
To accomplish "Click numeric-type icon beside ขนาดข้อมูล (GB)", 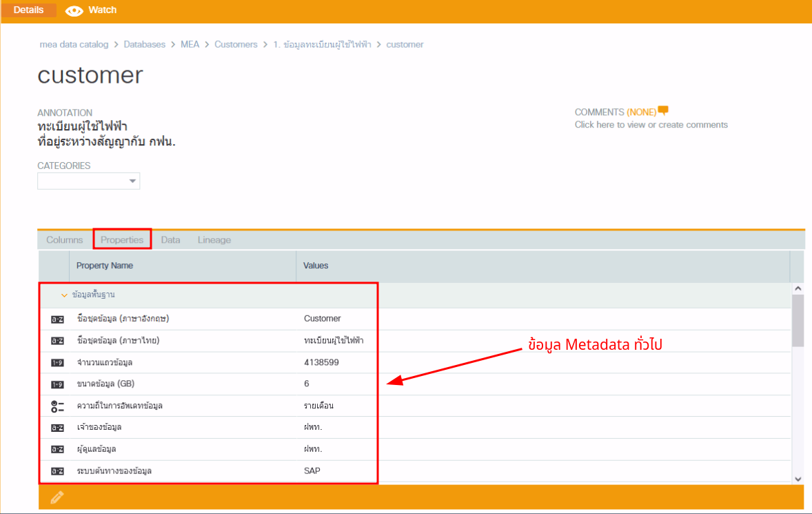I will pyautogui.click(x=58, y=384).
